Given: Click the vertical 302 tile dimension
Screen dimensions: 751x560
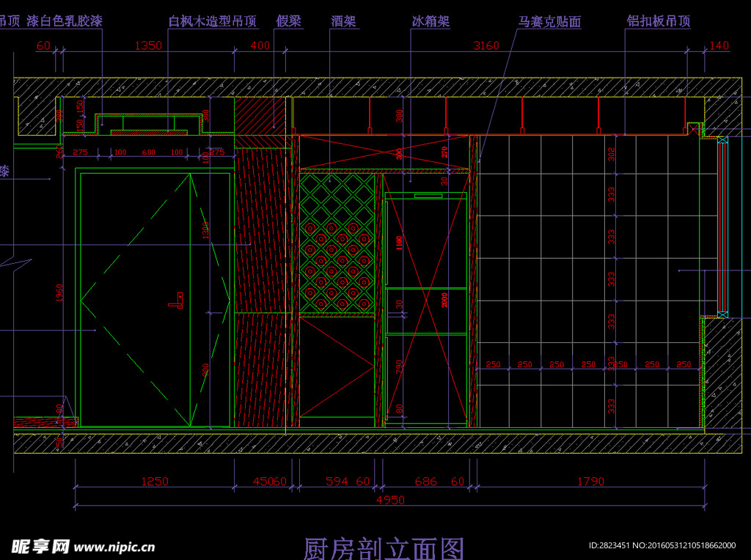Looking at the screenshot, I should pos(611,154).
